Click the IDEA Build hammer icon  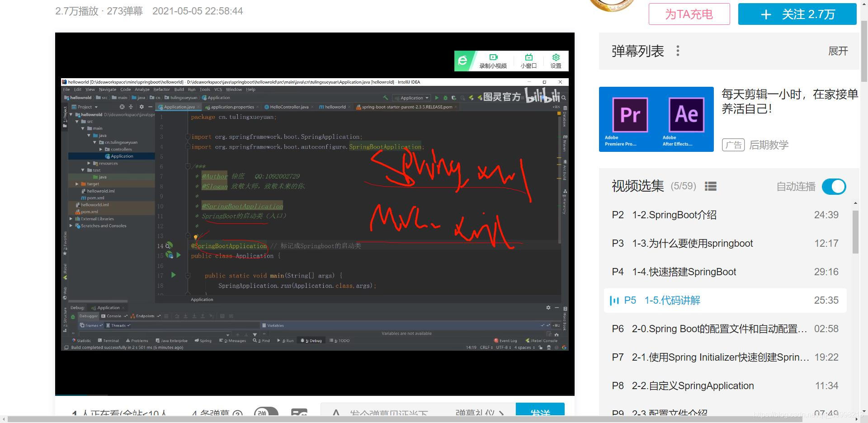pos(386,98)
